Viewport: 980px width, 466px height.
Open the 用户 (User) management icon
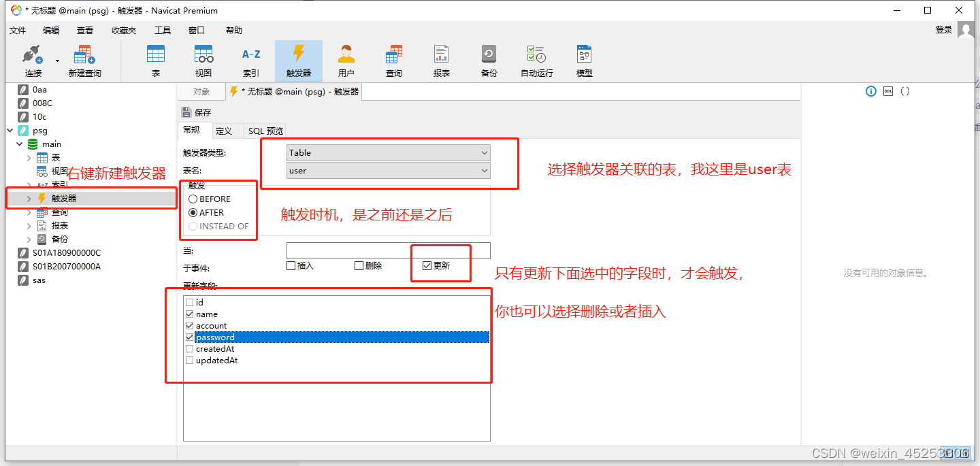coord(346,60)
